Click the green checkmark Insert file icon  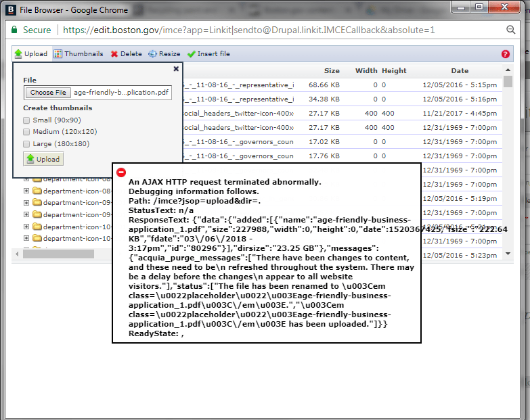192,54
